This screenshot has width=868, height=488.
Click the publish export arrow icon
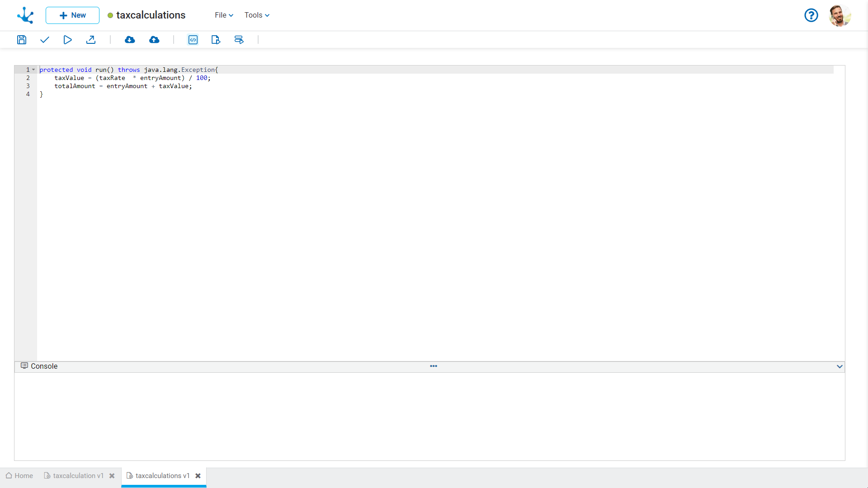[x=91, y=40]
